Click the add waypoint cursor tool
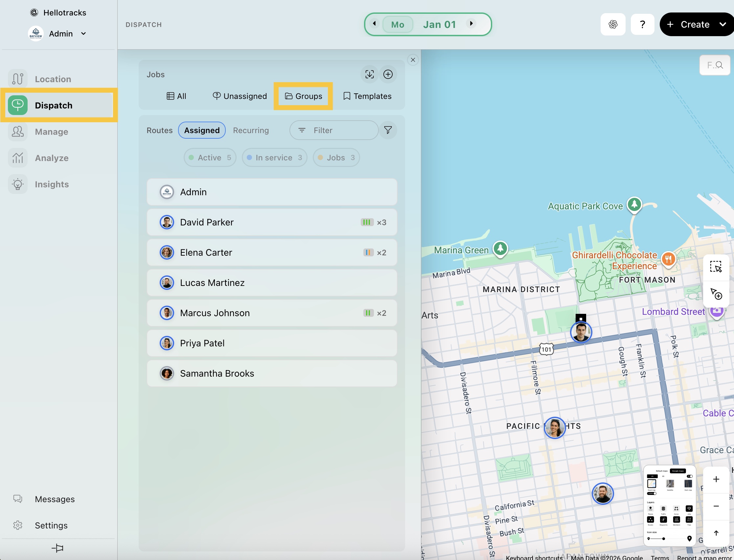 pos(716,294)
